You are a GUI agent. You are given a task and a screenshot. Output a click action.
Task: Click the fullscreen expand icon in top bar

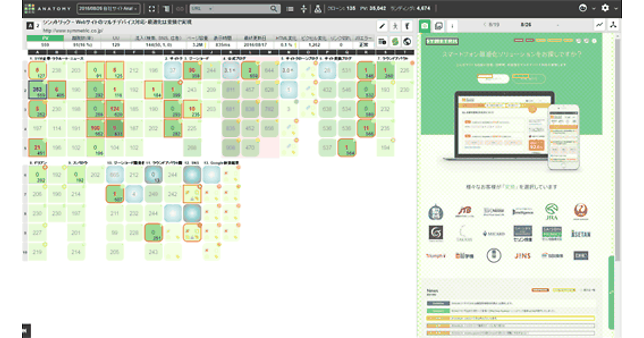pyautogui.click(x=152, y=9)
